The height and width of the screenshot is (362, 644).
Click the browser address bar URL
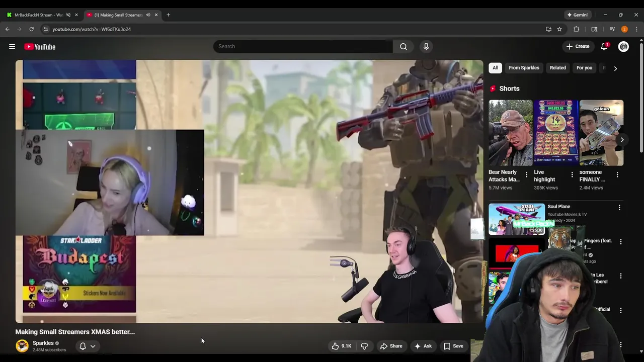[92, 29]
